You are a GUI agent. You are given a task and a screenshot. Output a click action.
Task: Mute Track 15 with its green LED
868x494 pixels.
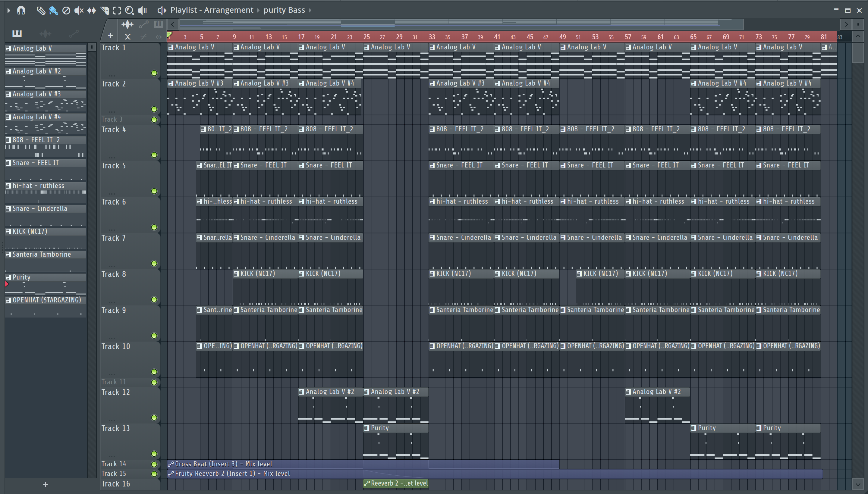pos(154,474)
